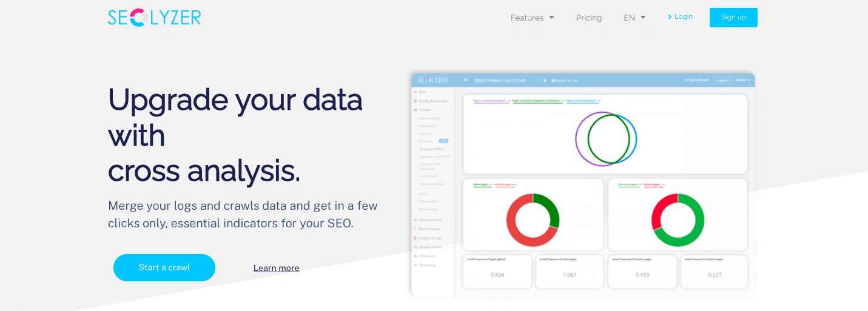Viewport: 868px width, 311px height.
Task: Select the 1.061 active pages frequency card
Action: [570, 271]
